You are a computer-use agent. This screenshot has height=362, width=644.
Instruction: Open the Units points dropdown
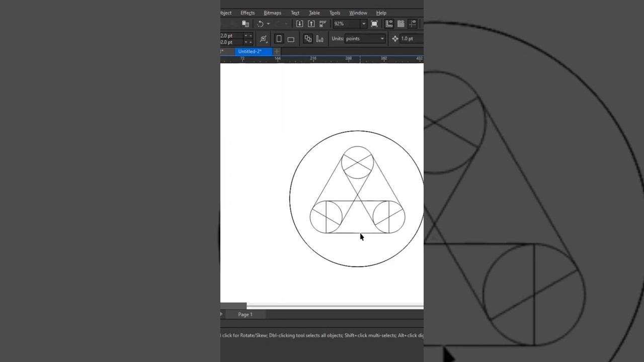click(x=365, y=39)
